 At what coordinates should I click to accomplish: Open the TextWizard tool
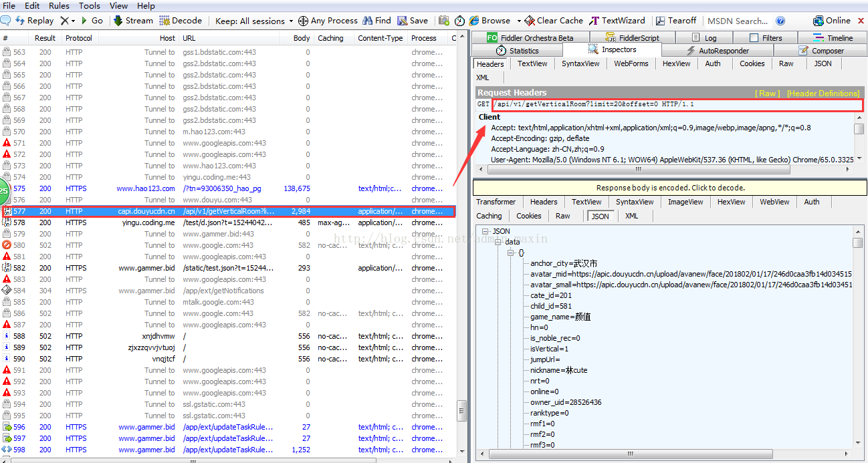tap(617, 21)
